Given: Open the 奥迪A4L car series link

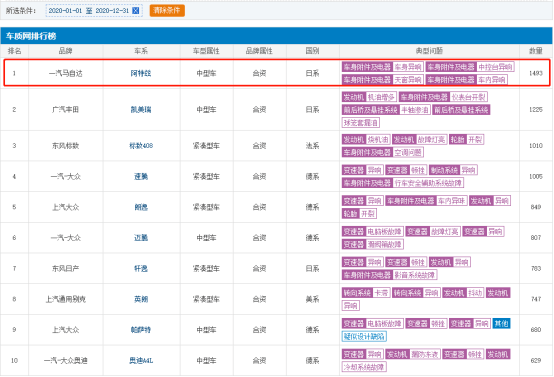Looking at the screenshot, I should pyautogui.click(x=141, y=360).
